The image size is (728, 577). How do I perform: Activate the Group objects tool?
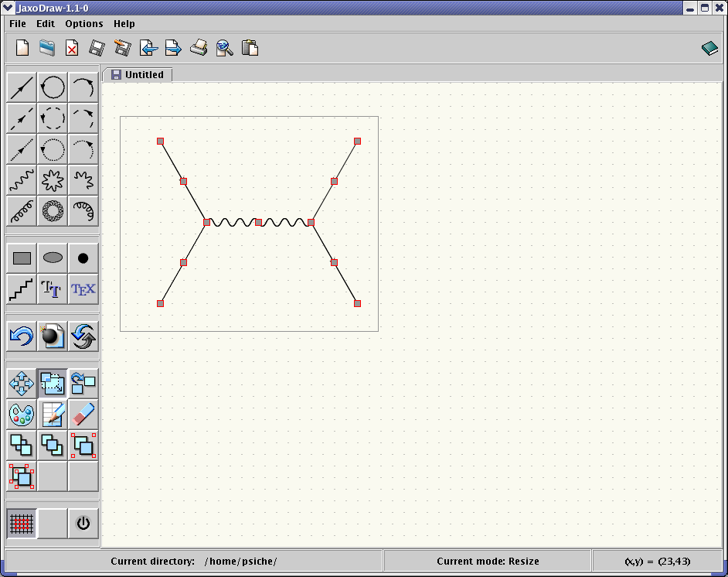tap(83, 446)
